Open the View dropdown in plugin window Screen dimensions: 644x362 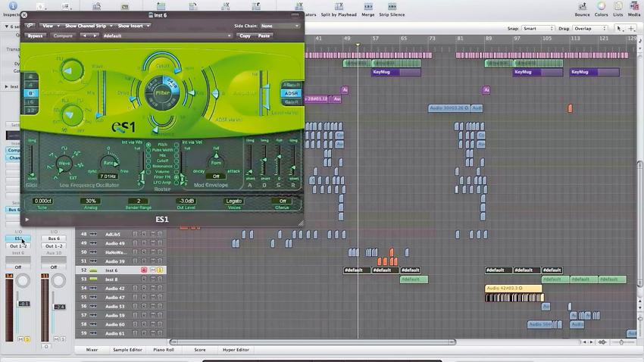coord(52,26)
